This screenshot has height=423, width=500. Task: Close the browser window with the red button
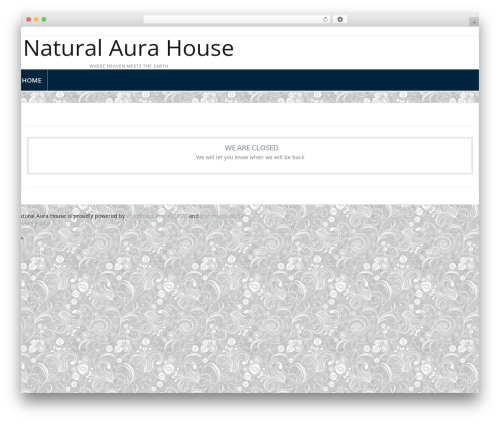[29, 20]
